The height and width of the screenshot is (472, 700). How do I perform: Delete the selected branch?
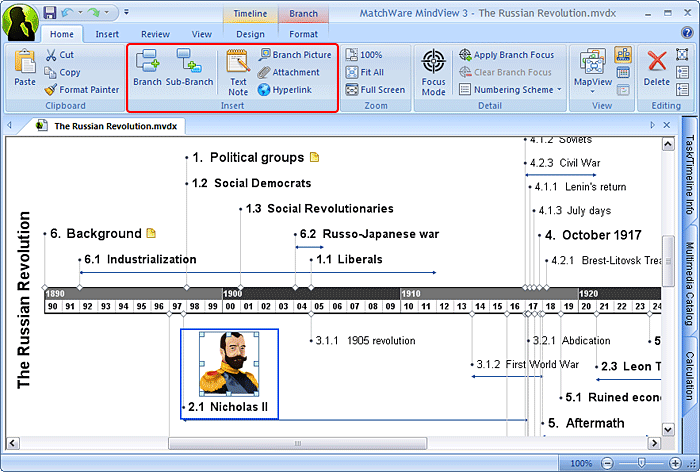tap(657, 68)
